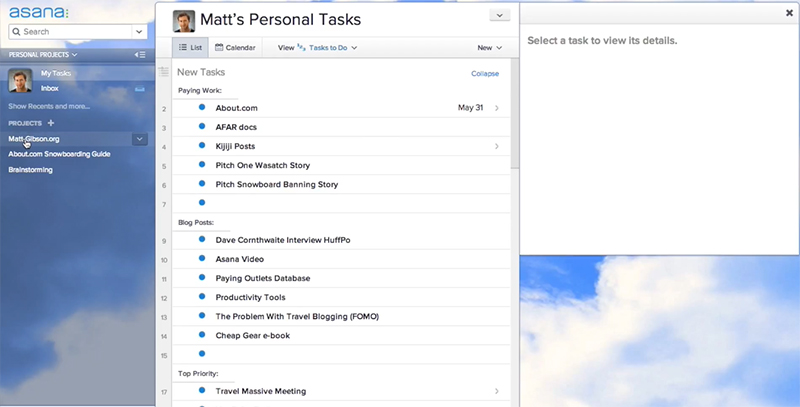The width and height of the screenshot is (800, 407).
Task: Open the New dropdown menu
Action: point(489,47)
